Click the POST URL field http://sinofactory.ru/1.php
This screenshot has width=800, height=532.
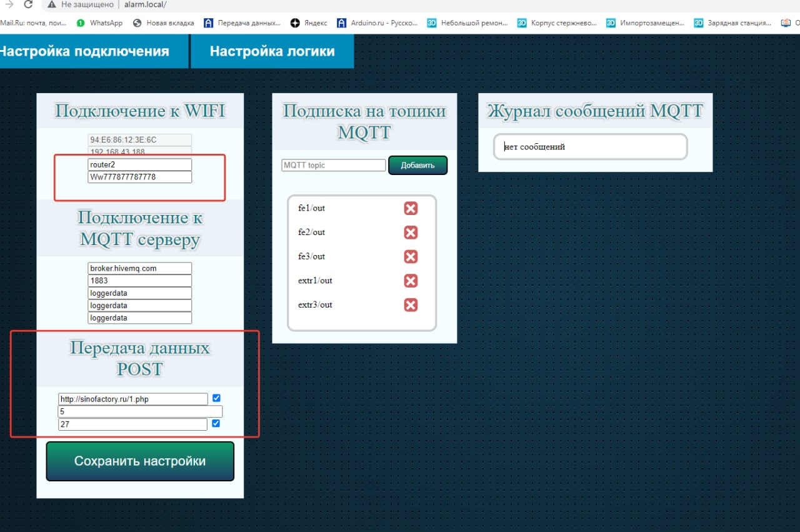coord(133,399)
